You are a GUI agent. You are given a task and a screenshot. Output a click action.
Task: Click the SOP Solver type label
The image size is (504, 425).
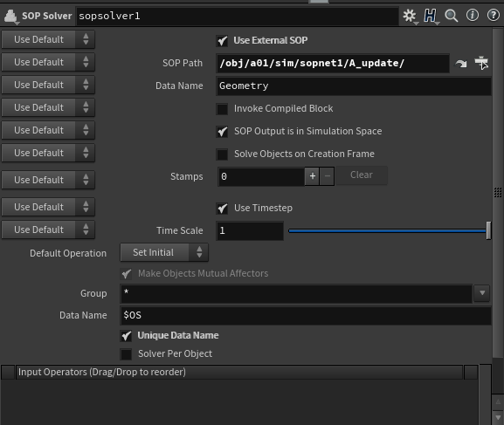[47, 16]
